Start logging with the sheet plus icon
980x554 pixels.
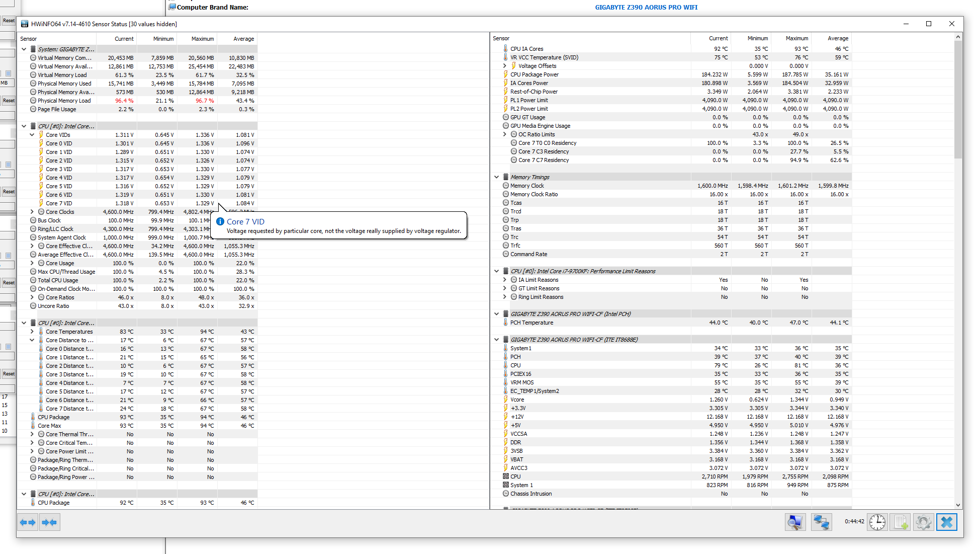(x=901, y=522)
